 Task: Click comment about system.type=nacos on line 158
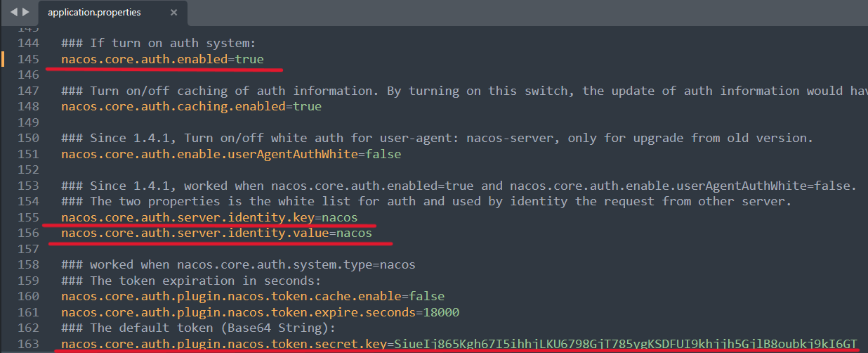[238, 264]
